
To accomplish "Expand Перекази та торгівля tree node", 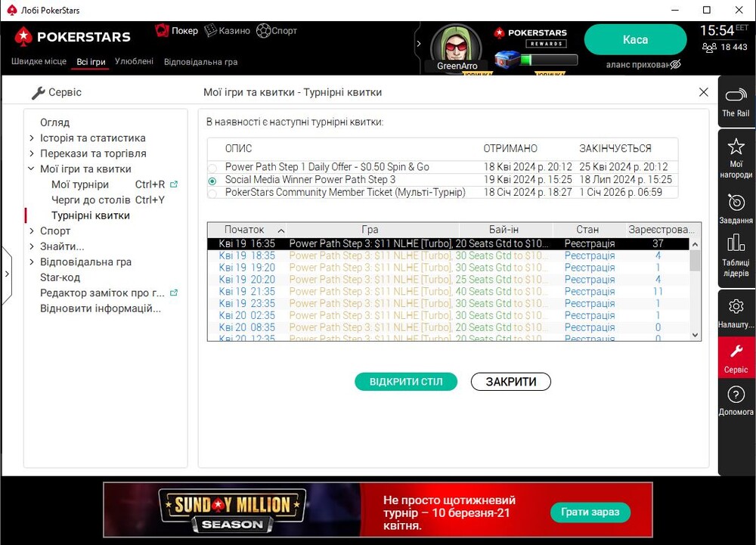I will coord(32,153).
